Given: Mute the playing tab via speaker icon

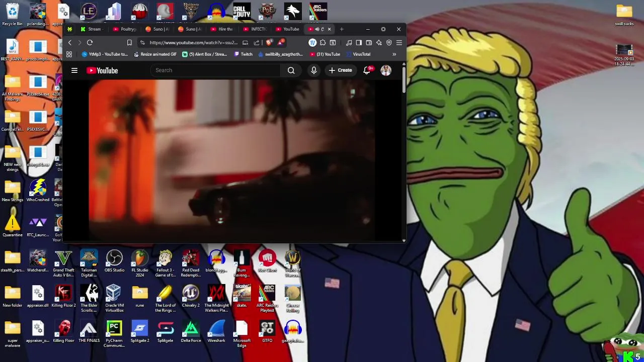Looking at the screenshot, I should pyautogui.click(x=317, y=29).
